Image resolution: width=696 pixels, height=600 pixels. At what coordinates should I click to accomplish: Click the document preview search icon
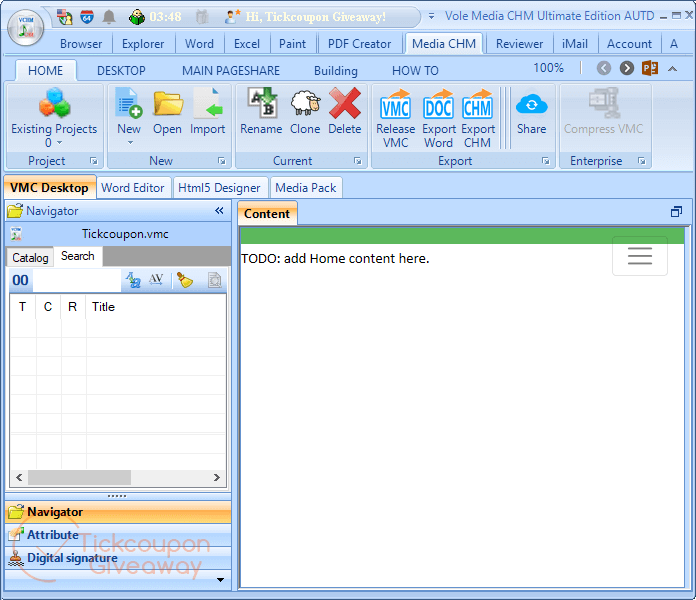tap(215, 280)
